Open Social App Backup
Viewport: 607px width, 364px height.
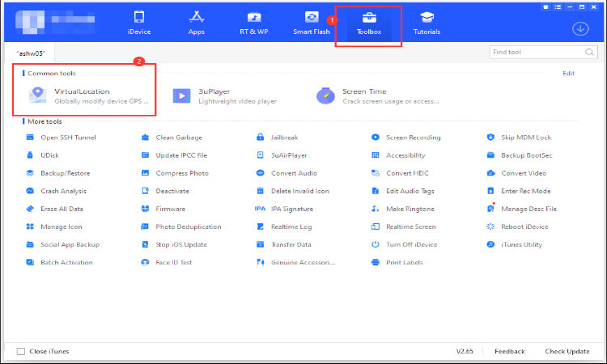coord(62,244)
